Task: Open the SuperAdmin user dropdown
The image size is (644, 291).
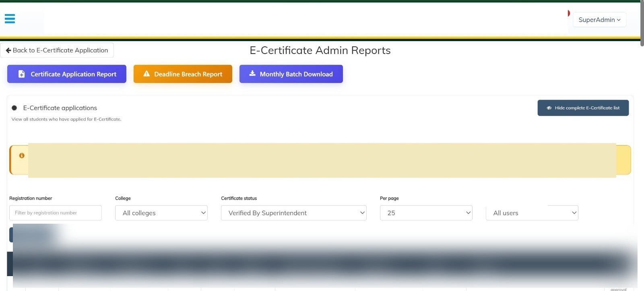Action: 599,20
